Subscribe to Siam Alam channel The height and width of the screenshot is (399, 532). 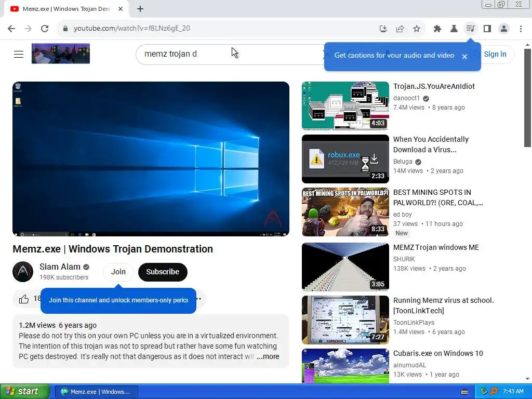[163, 272]
